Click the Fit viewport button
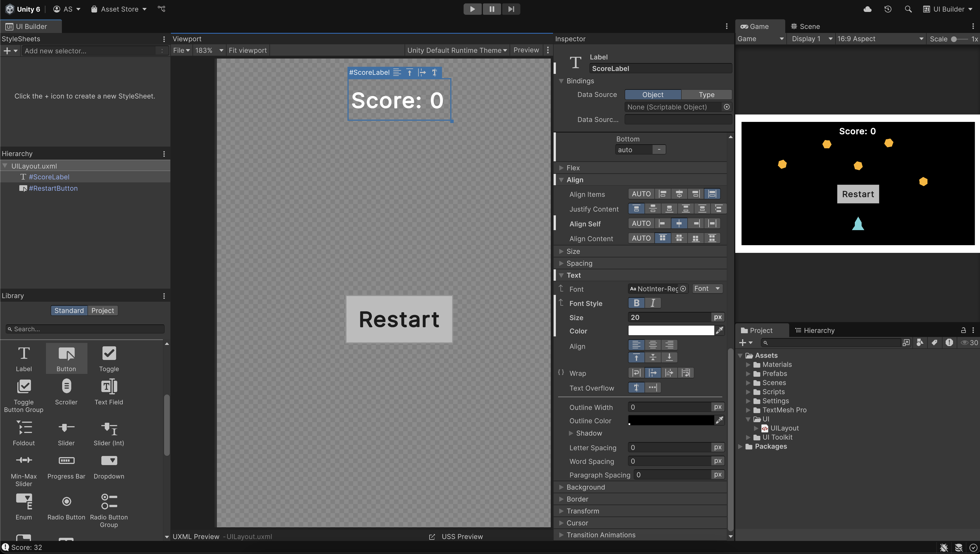The width and height of the screenshot is (980, 554). pos(248,50)
